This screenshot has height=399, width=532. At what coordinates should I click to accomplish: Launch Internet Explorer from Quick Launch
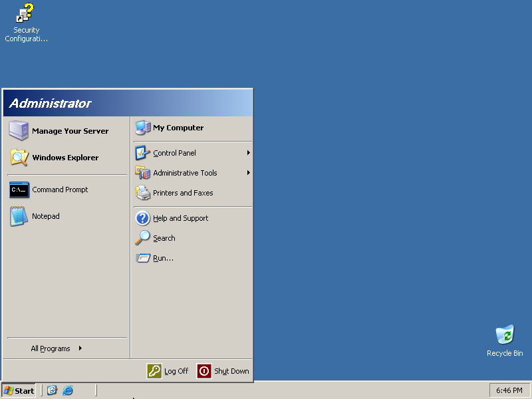[68, 390]
